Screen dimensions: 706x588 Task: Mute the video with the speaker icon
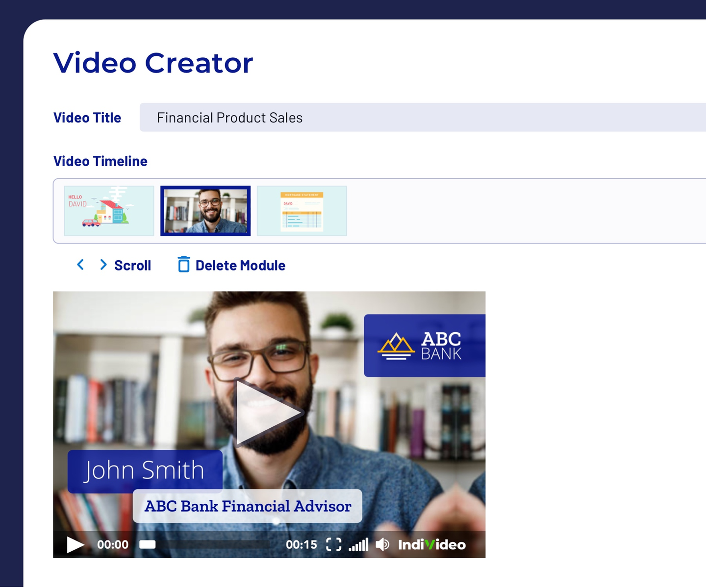click(382, 544)
